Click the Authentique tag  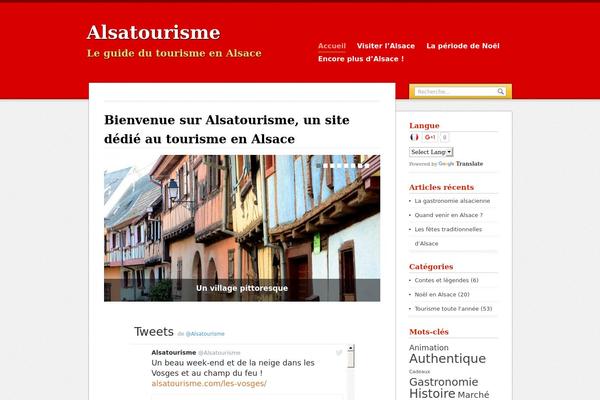pos(447,359)
